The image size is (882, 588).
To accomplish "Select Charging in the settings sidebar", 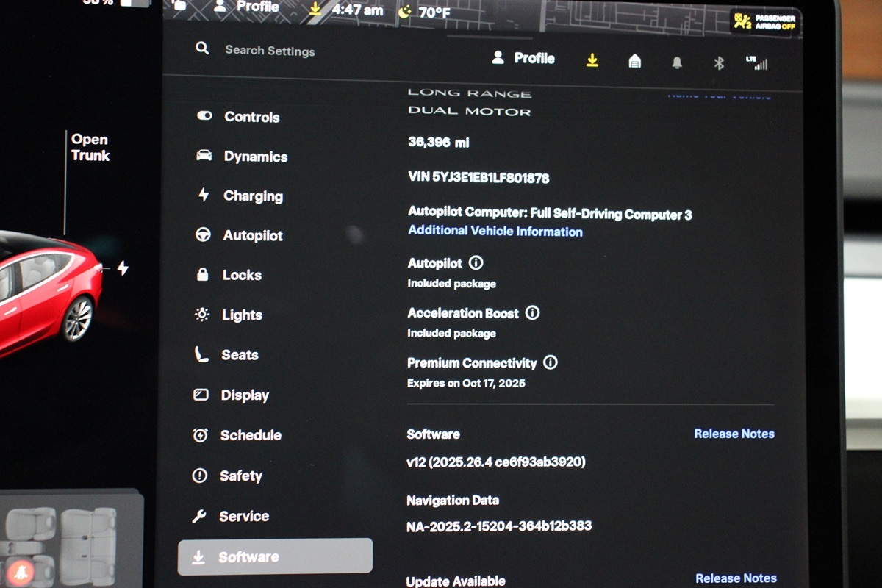I will pyautogui.click(x=253, y=196).
